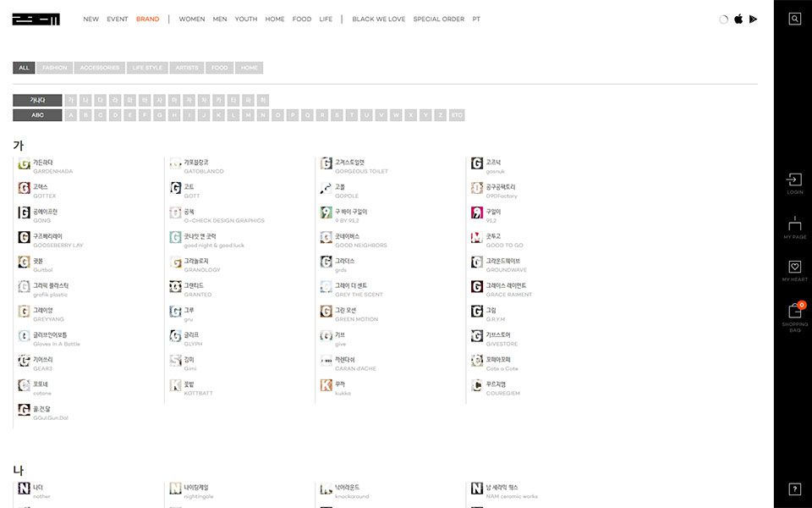The height and width of the screenshot is (508, 812).
Task: Select the ALL brand category filter
Action: pos(24,68)
